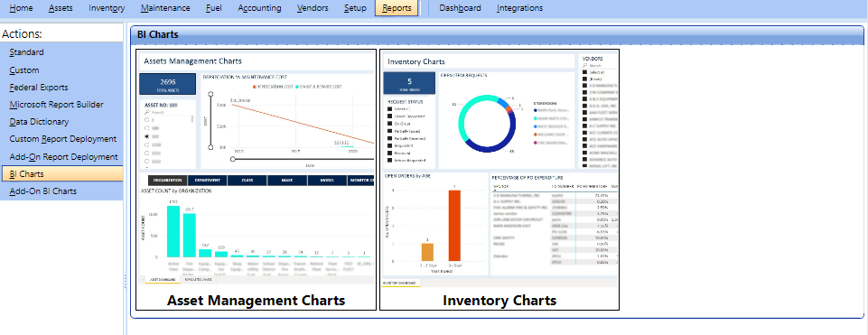This screenshot has width=868, height=335.
Task: Click the splitter grip beside Actions panel
Action: click(126, 281)
